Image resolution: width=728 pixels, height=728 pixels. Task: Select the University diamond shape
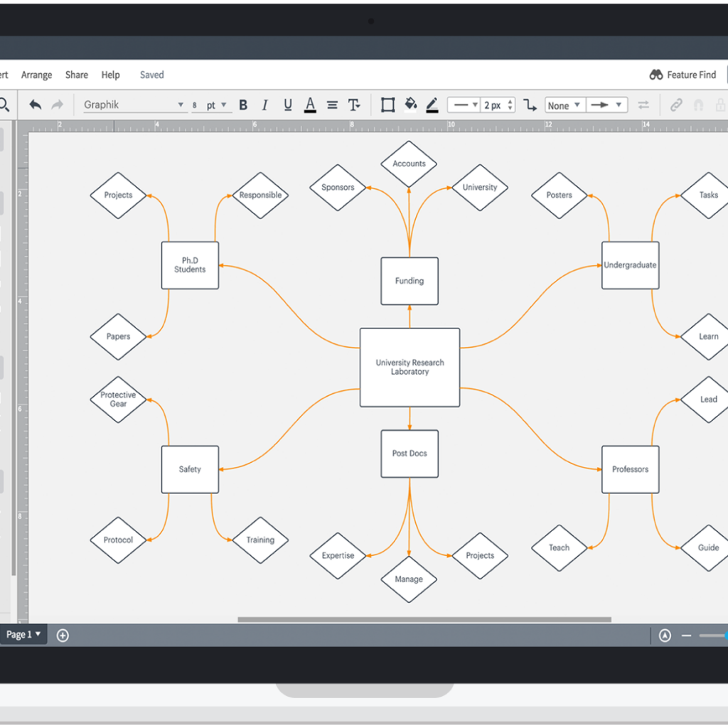click(480, 188)
